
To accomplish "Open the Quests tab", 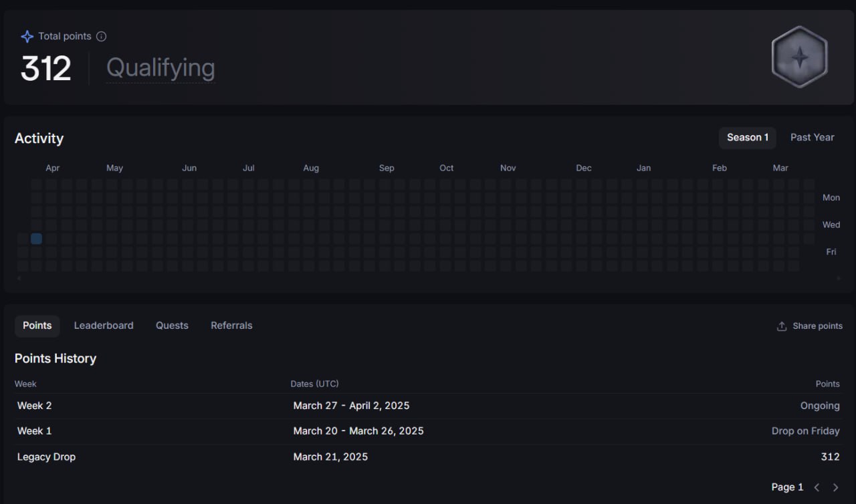I will 172,326.
